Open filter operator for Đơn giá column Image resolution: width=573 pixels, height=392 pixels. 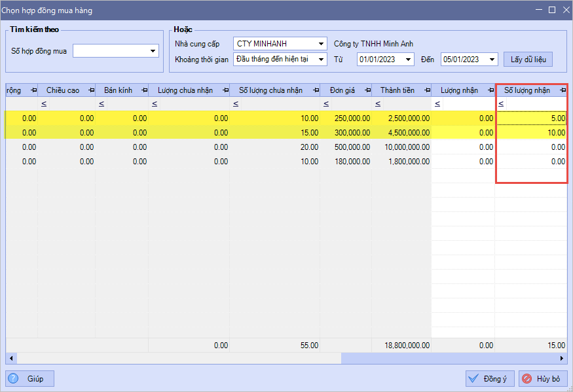point(327,104)
